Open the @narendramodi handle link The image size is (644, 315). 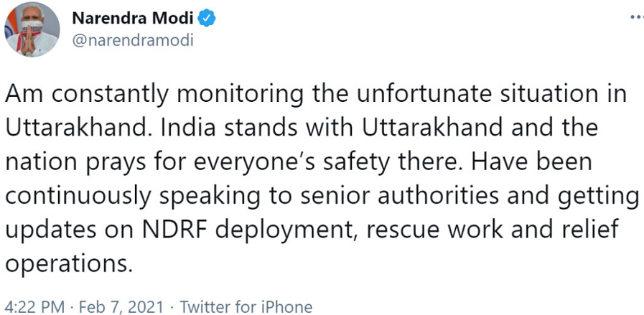(133, 41)
